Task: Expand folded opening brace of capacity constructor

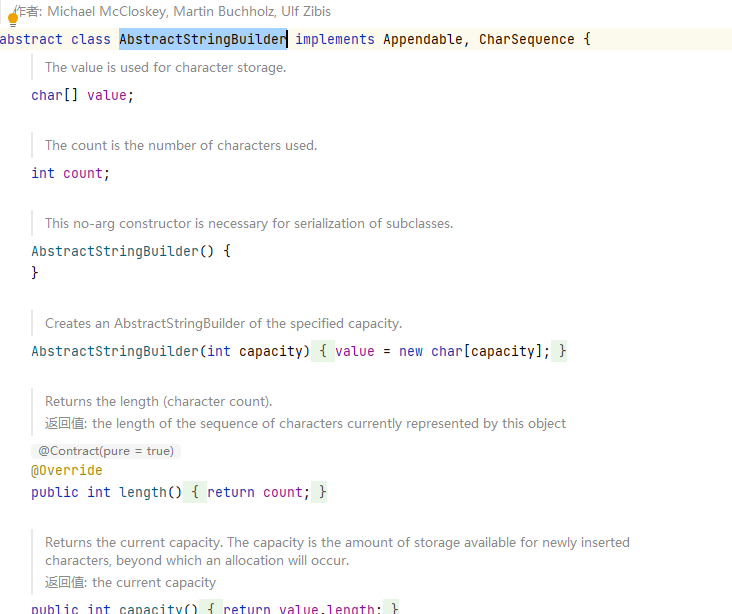Action: [x=323, y=351]
